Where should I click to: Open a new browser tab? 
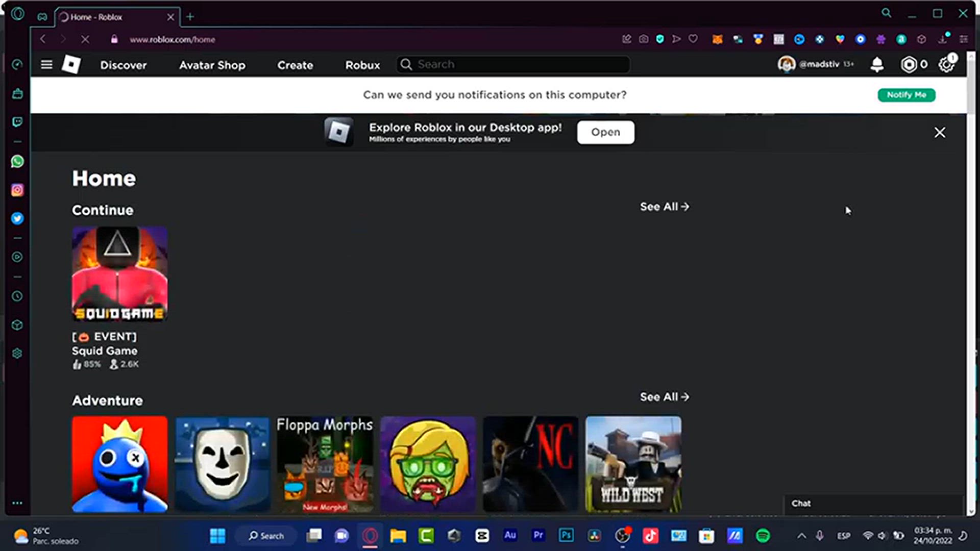point(190,17)
